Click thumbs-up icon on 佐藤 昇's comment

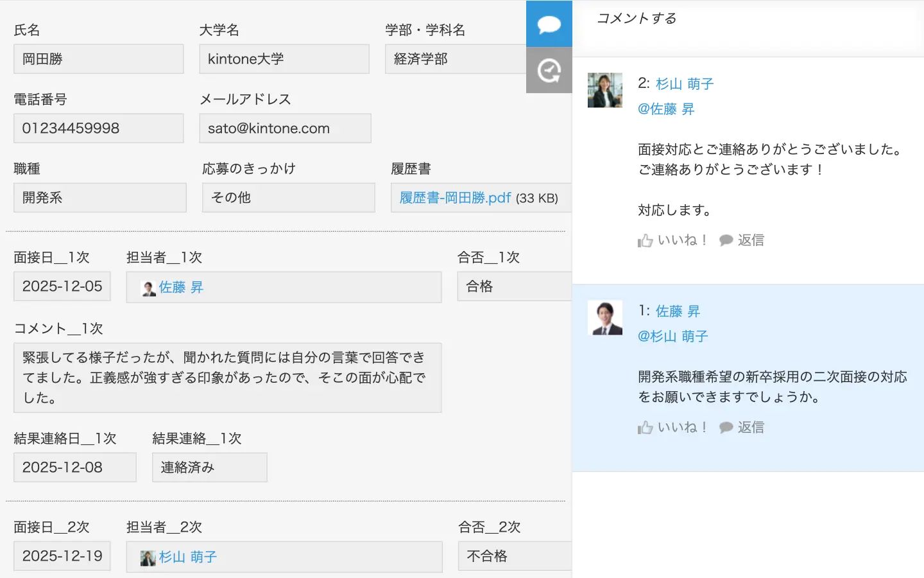tap(645, 428)
